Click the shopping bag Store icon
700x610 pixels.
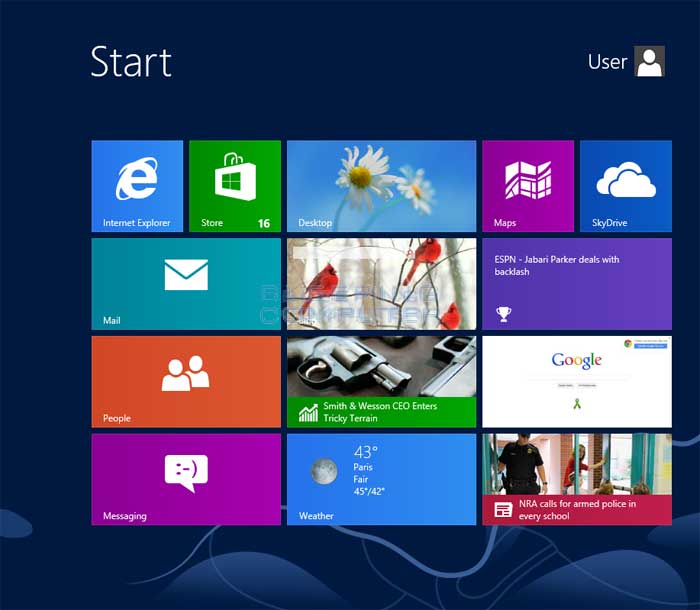[x=235, y=176]
